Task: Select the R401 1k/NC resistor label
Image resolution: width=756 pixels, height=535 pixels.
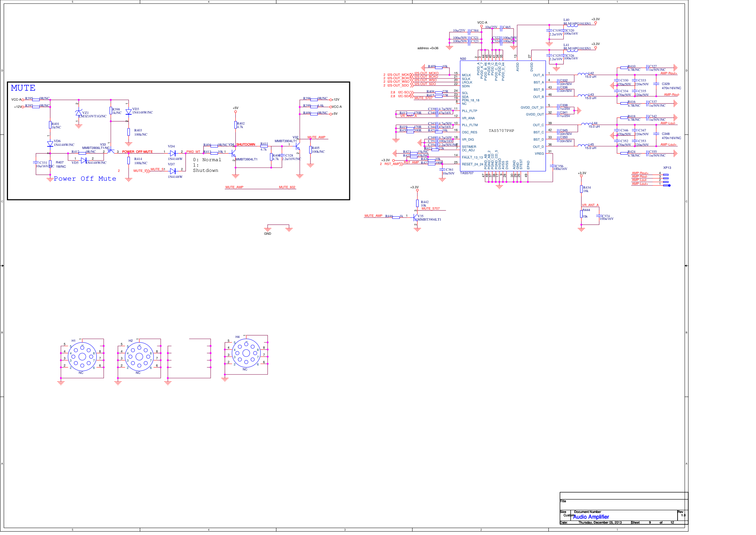Action: [x=56, y=125]
